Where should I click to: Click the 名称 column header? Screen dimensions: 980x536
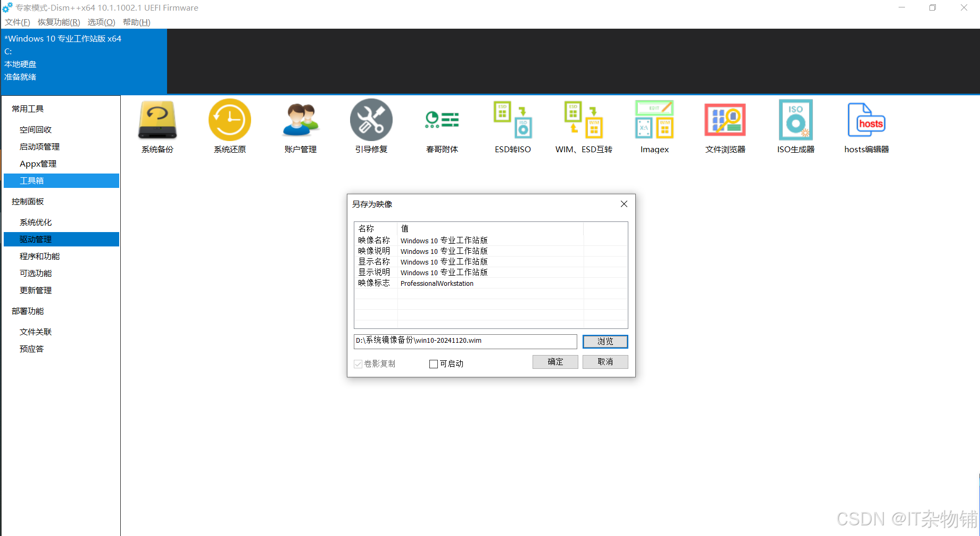click(376, 229)
